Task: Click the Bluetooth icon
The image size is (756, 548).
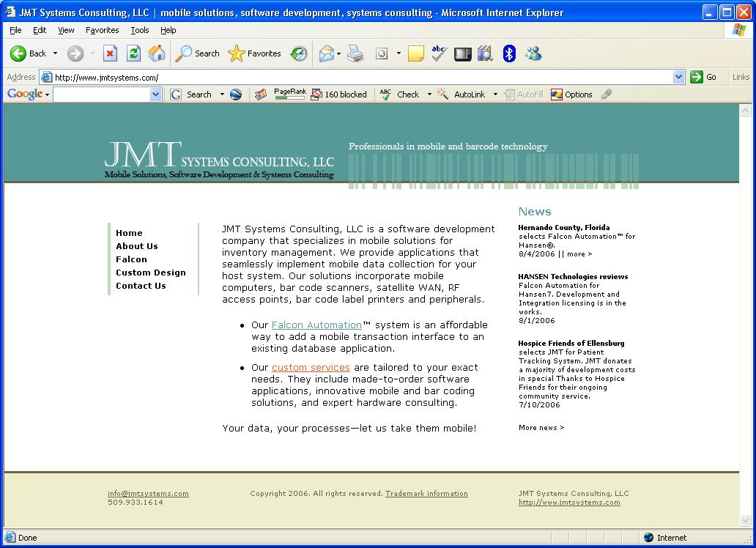Action: tap(509, 53)
